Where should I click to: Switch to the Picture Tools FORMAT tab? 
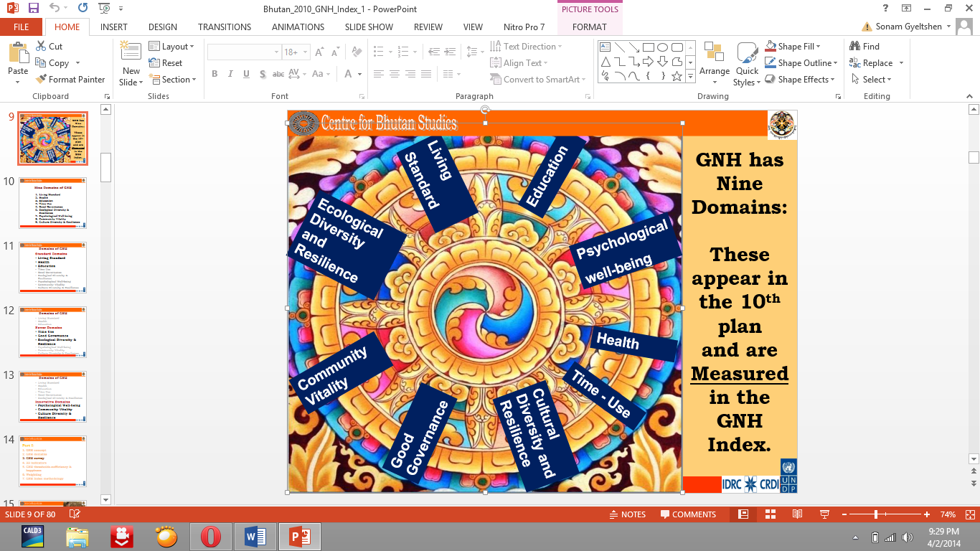click(x=589, y=27)
